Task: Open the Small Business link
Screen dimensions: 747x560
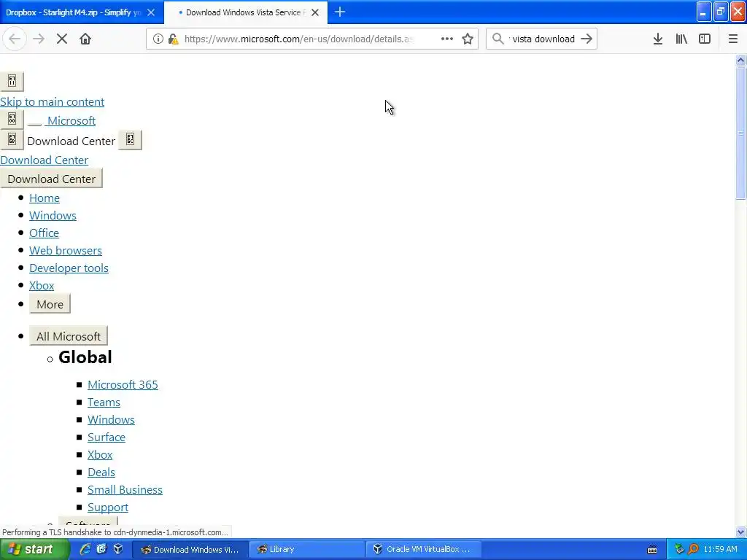Action: pos(125,490)
